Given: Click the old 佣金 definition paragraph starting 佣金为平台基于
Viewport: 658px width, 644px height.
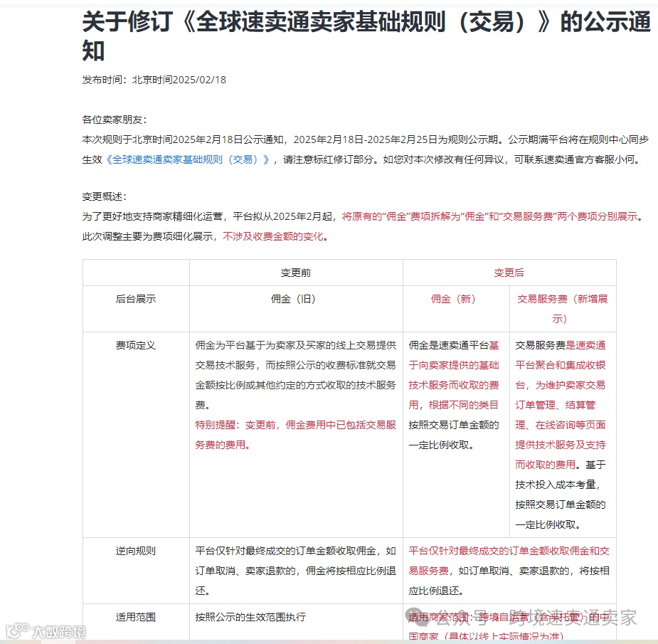Looking at the screenshot, I should tap(295, 375).
